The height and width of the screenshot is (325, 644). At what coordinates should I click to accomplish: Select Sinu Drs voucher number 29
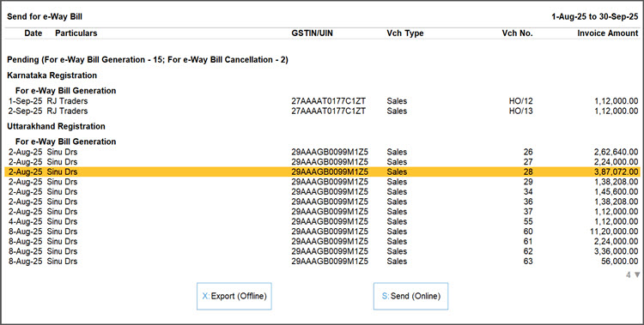click(322, 182)
